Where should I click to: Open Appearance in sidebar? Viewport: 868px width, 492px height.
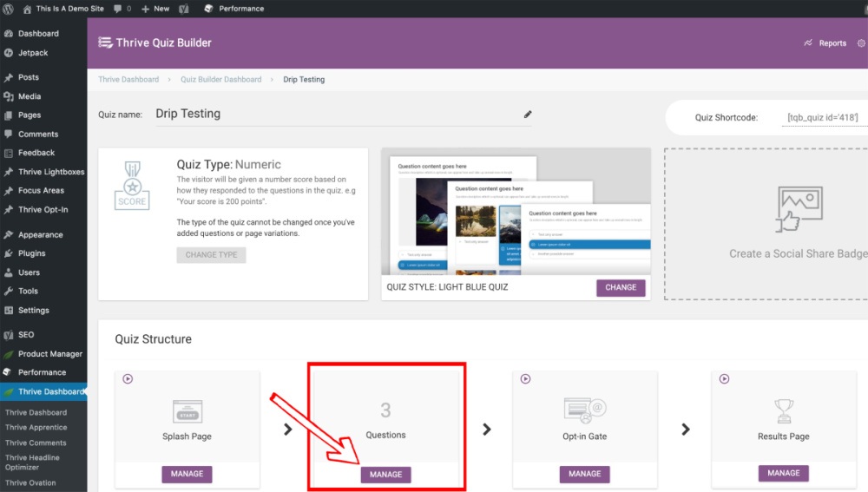[41, 234]
